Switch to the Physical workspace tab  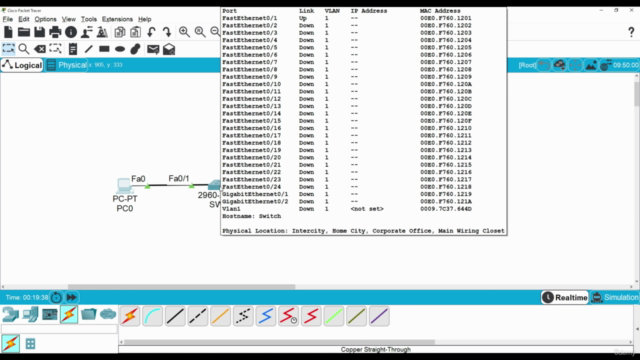pyautogui.click(x=67, y=65)
